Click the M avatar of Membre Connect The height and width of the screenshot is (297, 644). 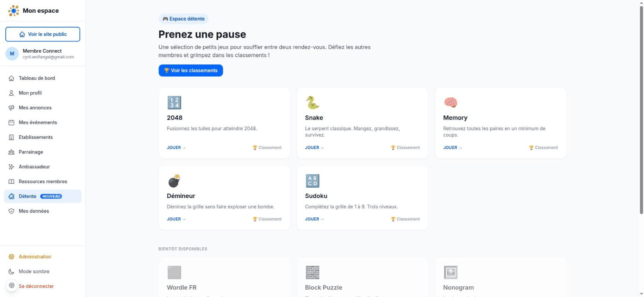coord(12,54)
